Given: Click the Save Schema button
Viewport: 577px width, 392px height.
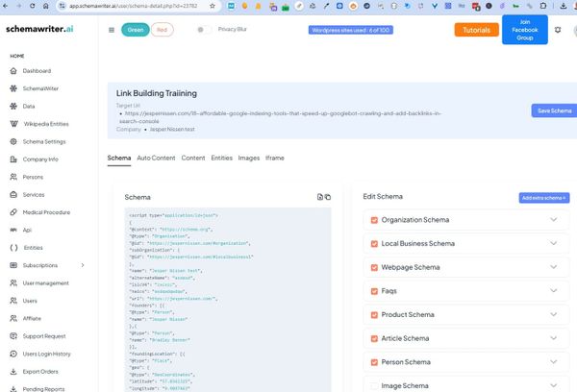Looking at the screenshot, I should click(555, 110).
